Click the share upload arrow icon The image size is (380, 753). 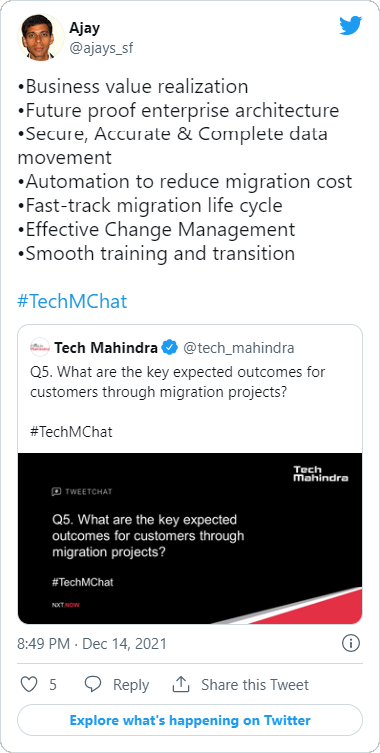click(181, 684)
